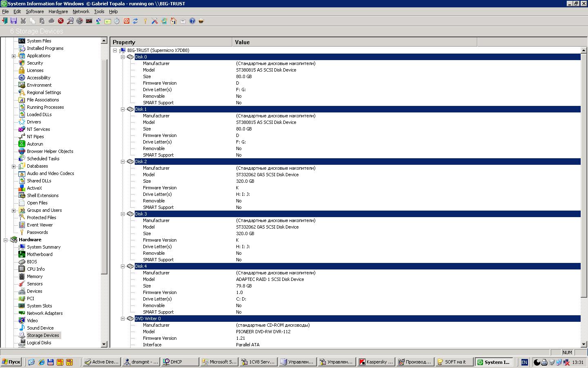
Task: Click the envelope mail toolbar icon
Action: tap(183, 21)
